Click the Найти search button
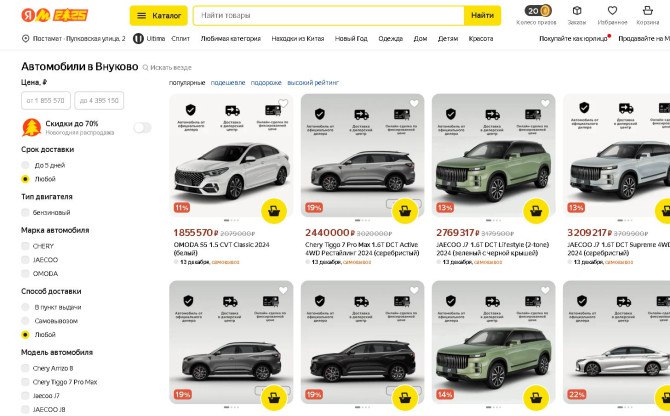Image resolution: width=670 pixels, height=416 pixels. [x=482, y=16]
